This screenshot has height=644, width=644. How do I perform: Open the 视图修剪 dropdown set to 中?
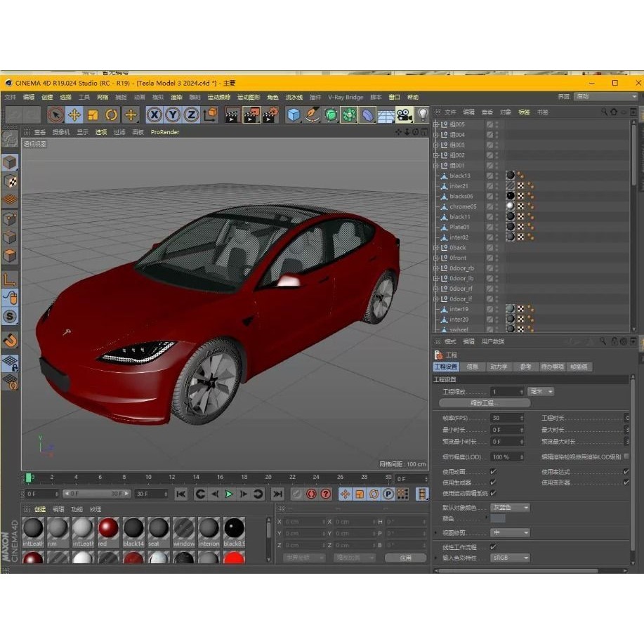click(510, 533)
